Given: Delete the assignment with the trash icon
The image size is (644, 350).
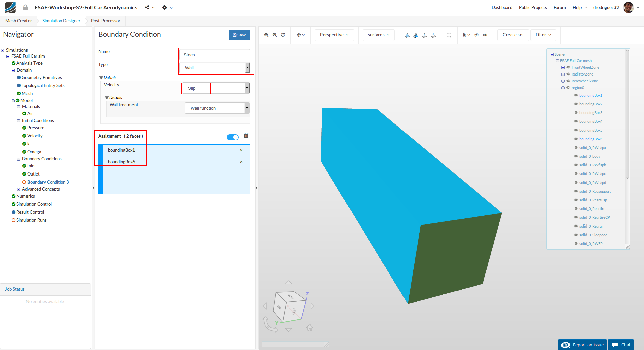Looking at the screenshot, I should point(246,135).
